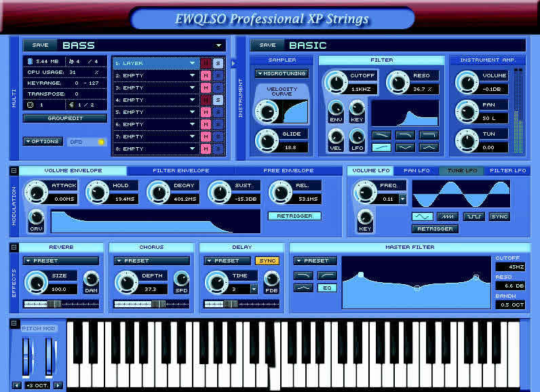540x392 pixels.
Task: Collapse the Modulation section
Action: pos(14,170)
